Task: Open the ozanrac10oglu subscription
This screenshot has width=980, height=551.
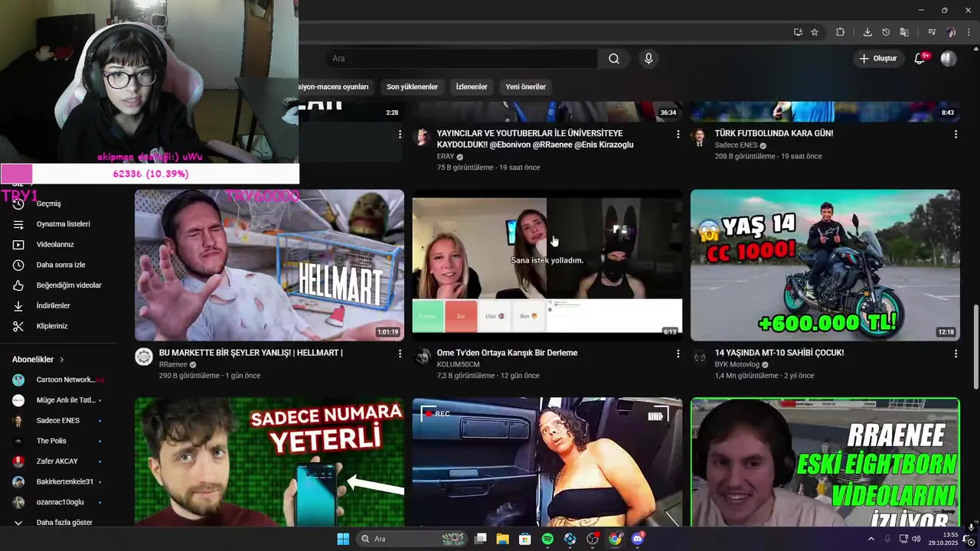Action: pyautogui.click(x=60, y=502)
